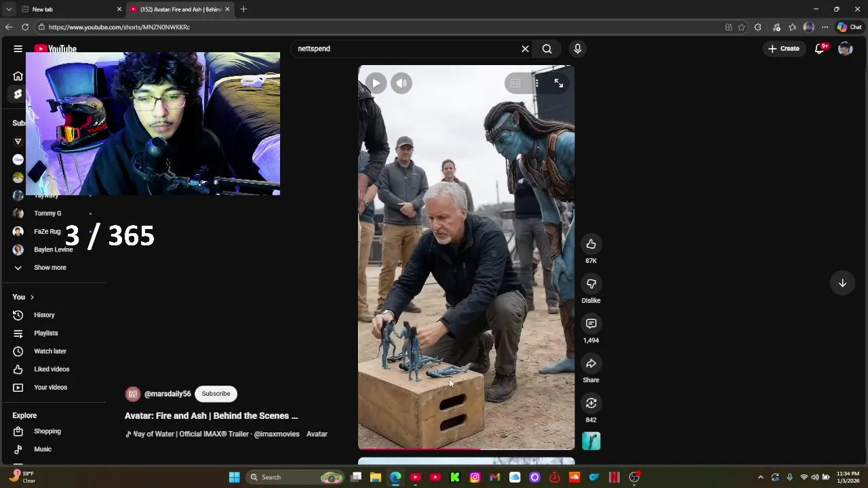Subscribe to @marsdaily56
Screen dimensions: 868x488
(x=216, y=394)
